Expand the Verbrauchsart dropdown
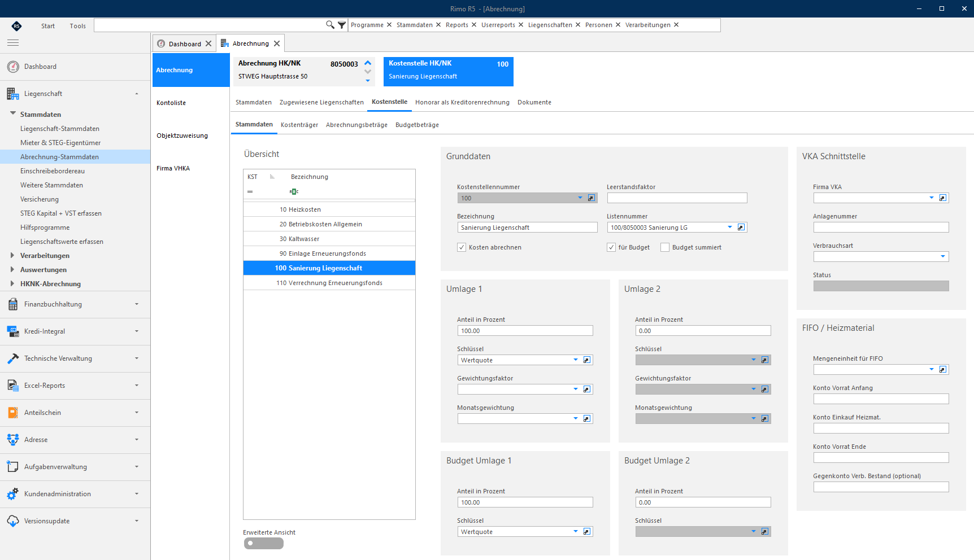Screen dimensions: 974x560 [943, 257]
